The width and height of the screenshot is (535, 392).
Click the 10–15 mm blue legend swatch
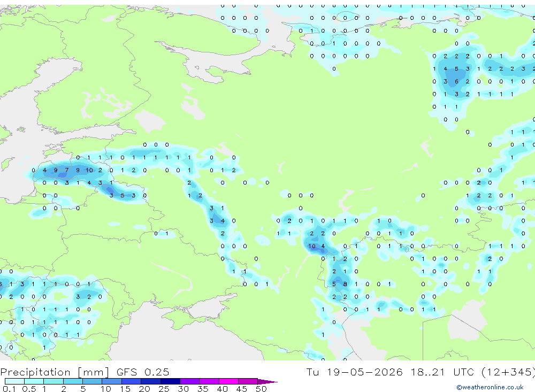click(x=112, y=381)
